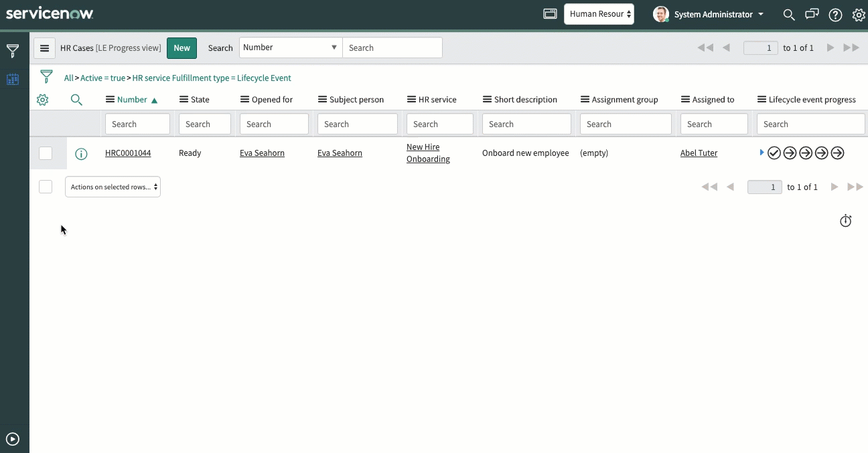Image resolution: width=868 pixels, height=453 pixels.
Task: Focus the Short description column search field
Action: [526, 124]
